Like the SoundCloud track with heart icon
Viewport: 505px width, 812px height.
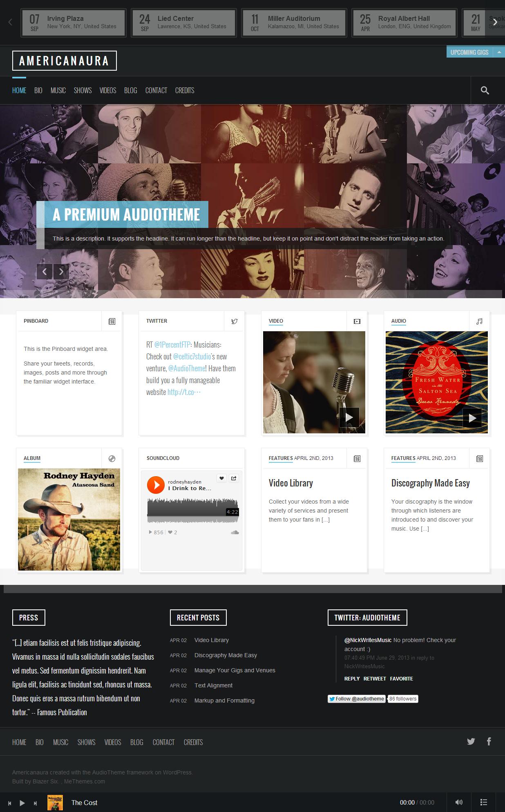pos(221,478)
